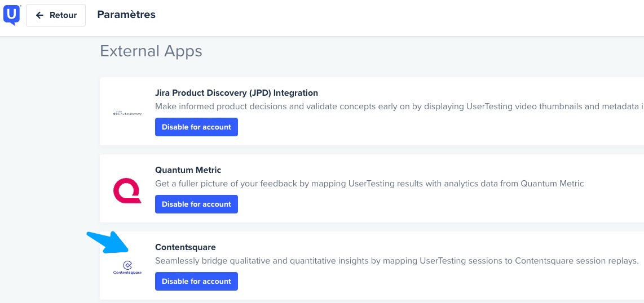Viewport: 644px width, 303px height.
Task: Click the Contentsquare logo
Action: [127, 268]
